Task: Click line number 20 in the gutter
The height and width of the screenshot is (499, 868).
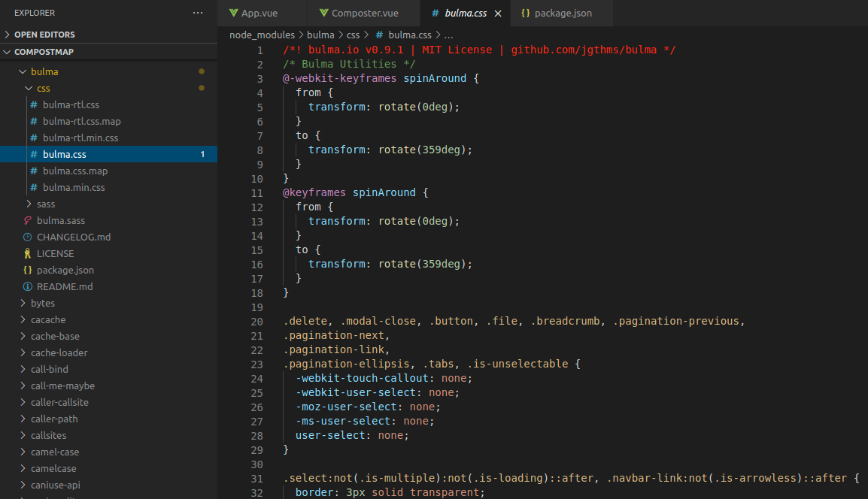Action: click(x=256, y=321)
